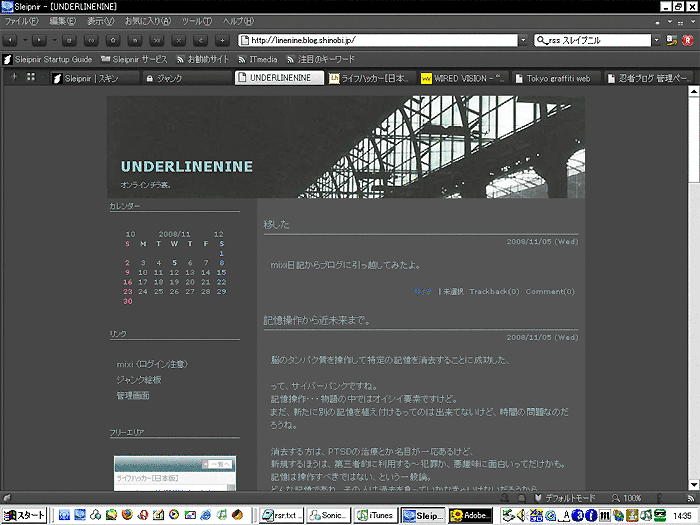Click the ライフハッカー widget thumbnail in sidebar
The height and width of the screenshot is (525, 700).
[175, 473]
